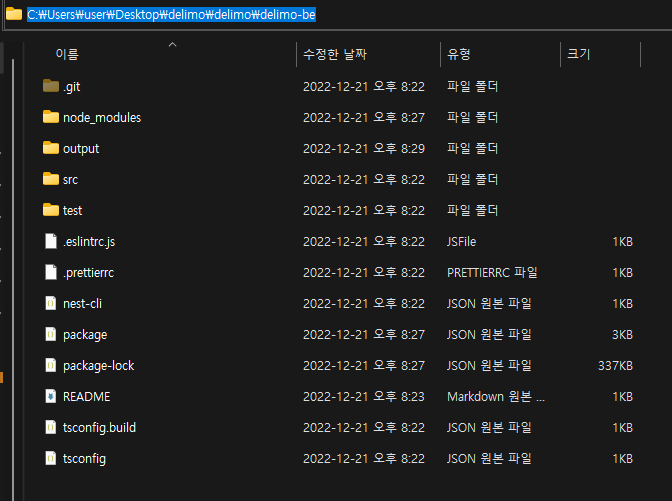The image size is (672, 501).
Task: Click the 1KB size of .eslintrc.js
Action: 623,242
